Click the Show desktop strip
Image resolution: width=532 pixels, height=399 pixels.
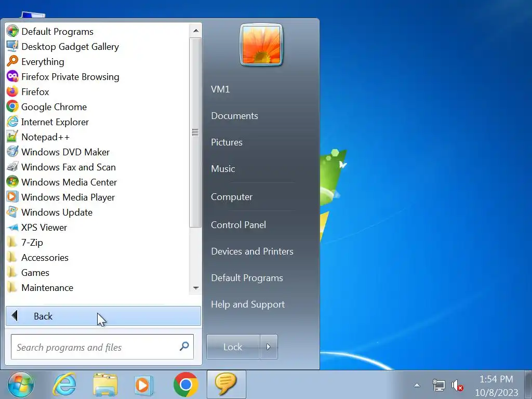point(528,385)
